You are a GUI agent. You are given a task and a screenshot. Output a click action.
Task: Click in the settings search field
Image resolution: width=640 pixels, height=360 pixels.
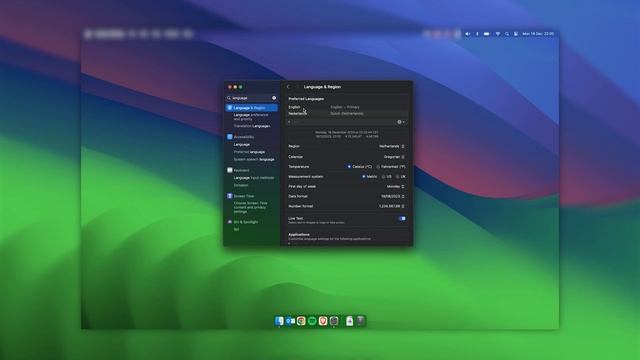pyautogui.click(x=251, y=98)
